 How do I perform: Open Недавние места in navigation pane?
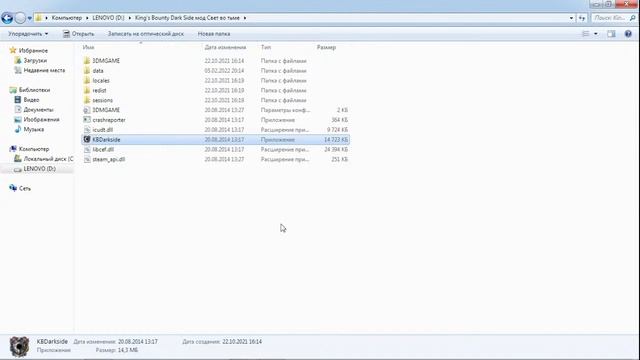click(x=44, y=70)
